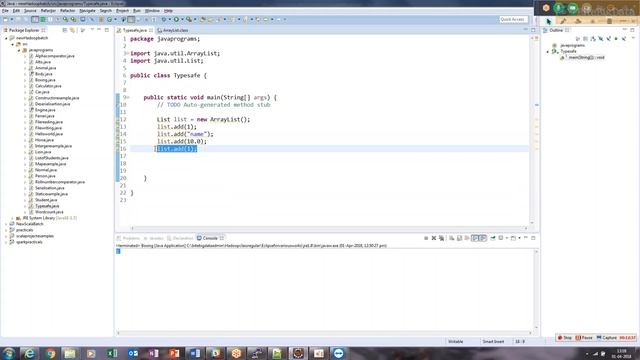Viewport: 640px width, 360px height.
Task: Open the Run button dropdown arrow
Action: (182, 19)
